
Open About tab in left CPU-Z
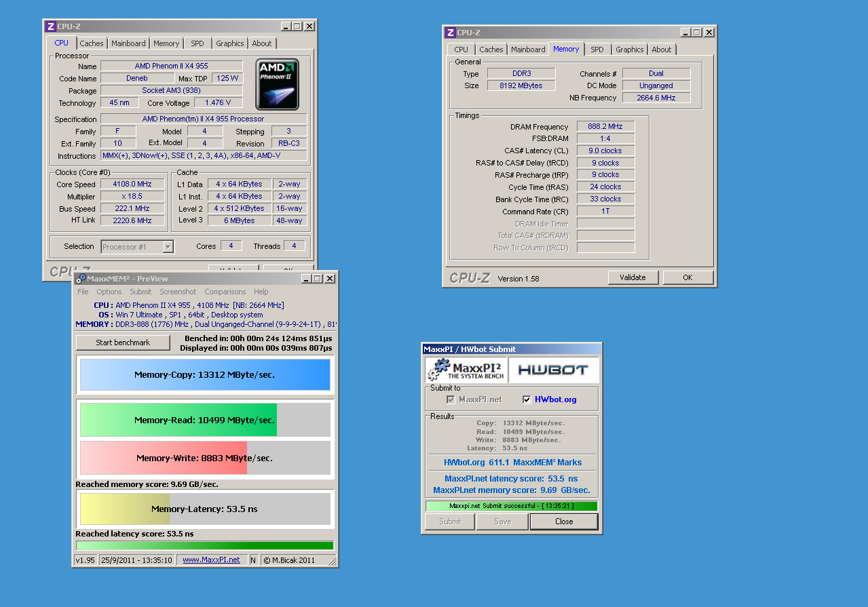click(x=262, y=43)
